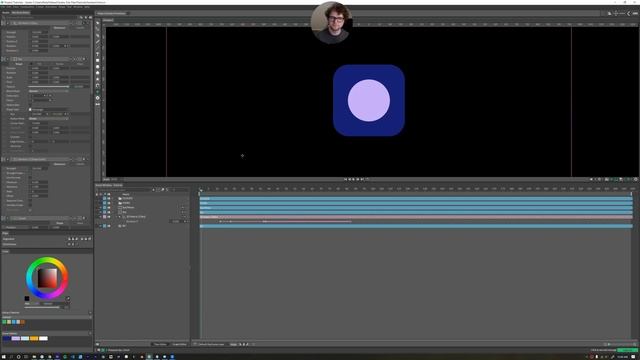Click the timeline playhead marker at frame zero
This screenshot has height=360, width=640.
pos(200,190)
